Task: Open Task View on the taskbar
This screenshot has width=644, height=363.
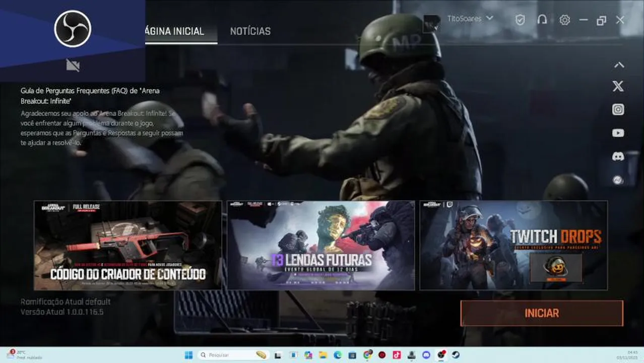Action: click(278, 355)
